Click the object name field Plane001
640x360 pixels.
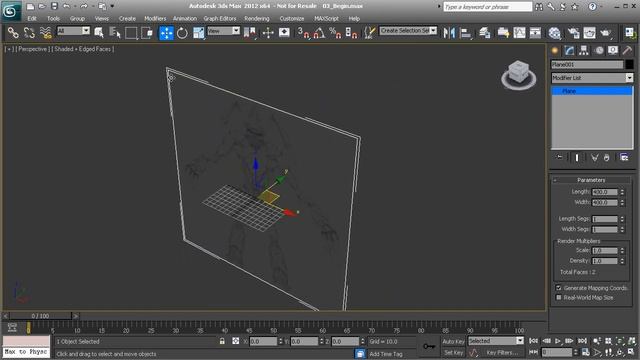tap(587, 64)
